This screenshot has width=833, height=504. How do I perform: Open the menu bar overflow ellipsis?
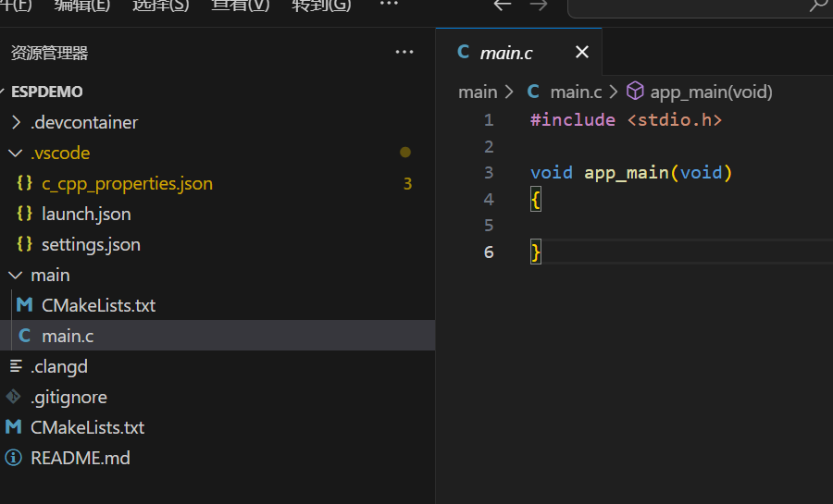click(x=389, y=5)
